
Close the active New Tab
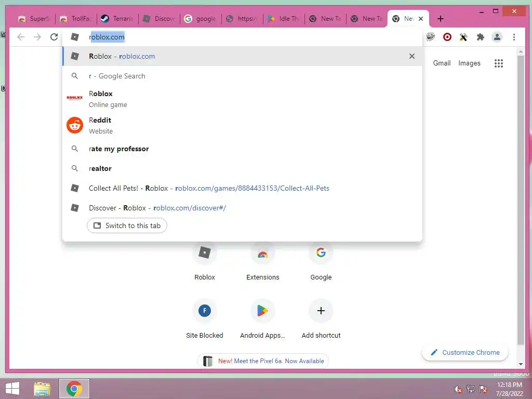tap(421, 19)
